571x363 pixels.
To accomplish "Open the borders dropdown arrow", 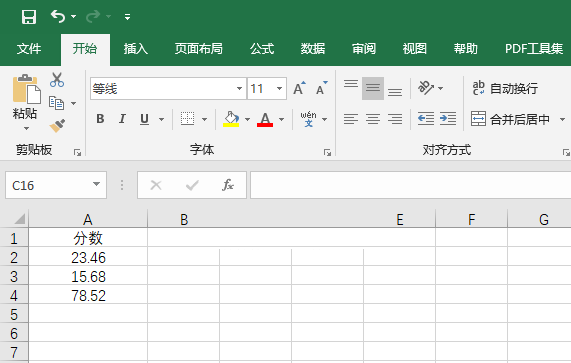I will coord(204,119).
